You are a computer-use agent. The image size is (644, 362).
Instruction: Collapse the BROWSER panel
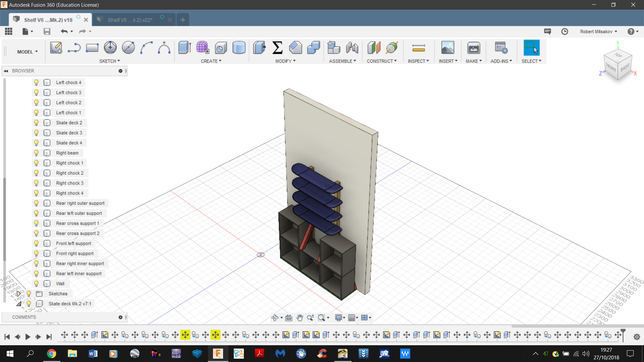tap(6, 71)
